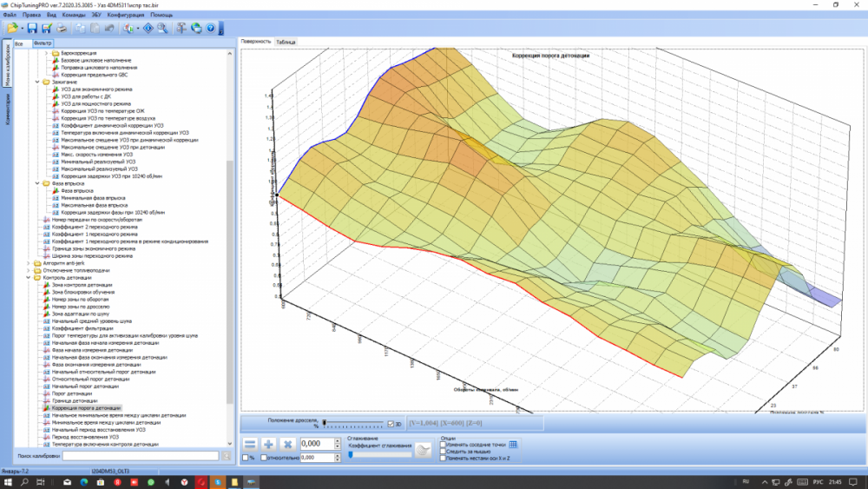
Task: Click the grid icon beside neighbor points option
Action: coord(513,444)
